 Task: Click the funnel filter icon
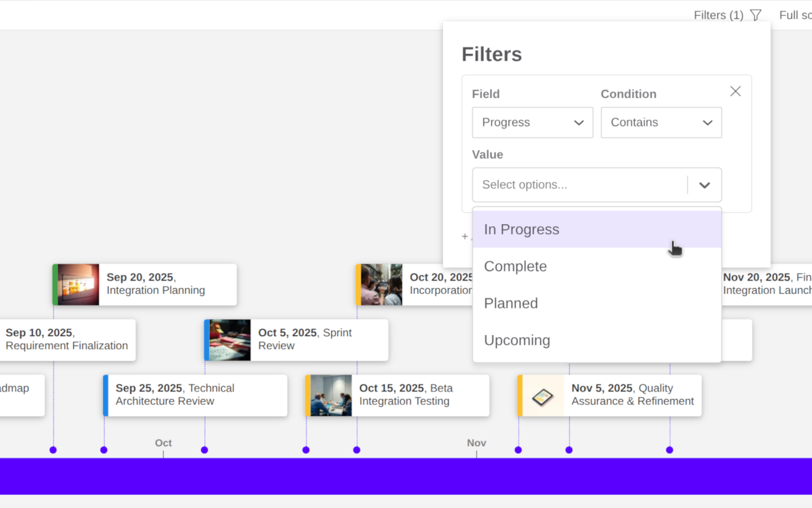tap(756, 15)
